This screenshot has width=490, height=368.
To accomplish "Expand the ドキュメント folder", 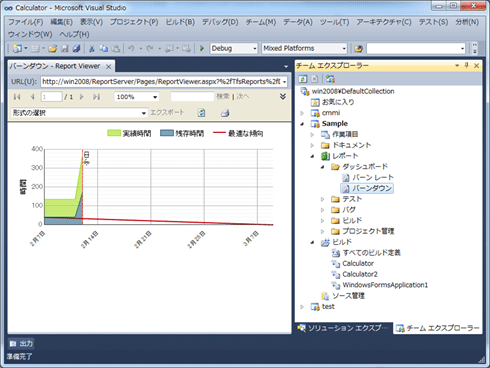I will [x=312, y=145].
